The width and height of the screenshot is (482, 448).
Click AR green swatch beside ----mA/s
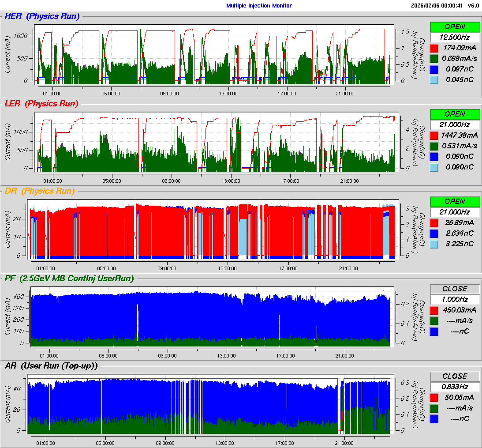coord(434,408)
